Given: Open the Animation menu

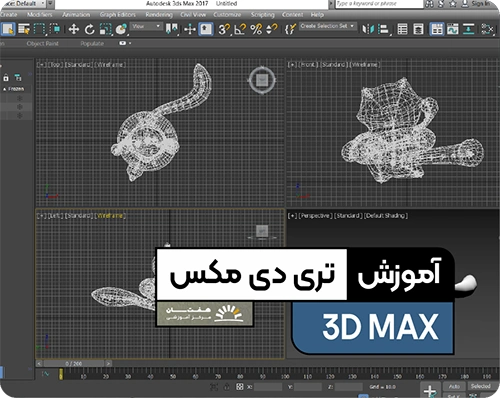Looking at the screenshot, I should [x=76, y=15].
